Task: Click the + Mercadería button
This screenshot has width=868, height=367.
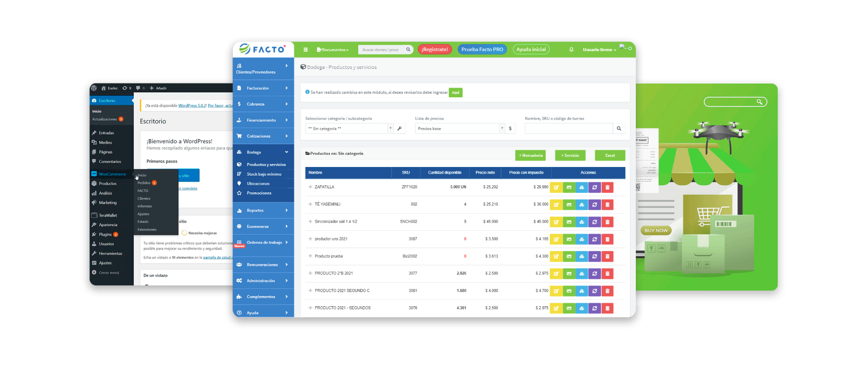Action: click(x=530, y=155)
